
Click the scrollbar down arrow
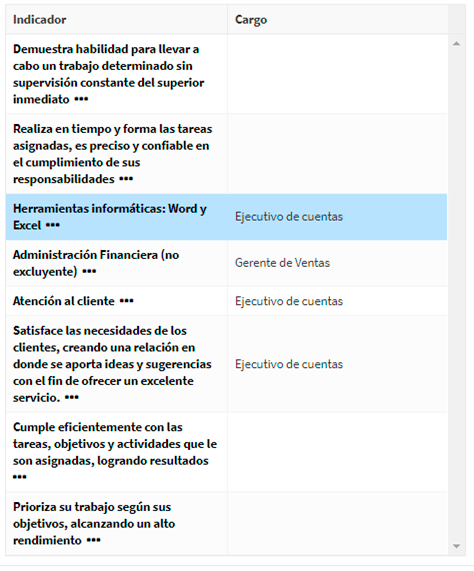coord(456,546)
